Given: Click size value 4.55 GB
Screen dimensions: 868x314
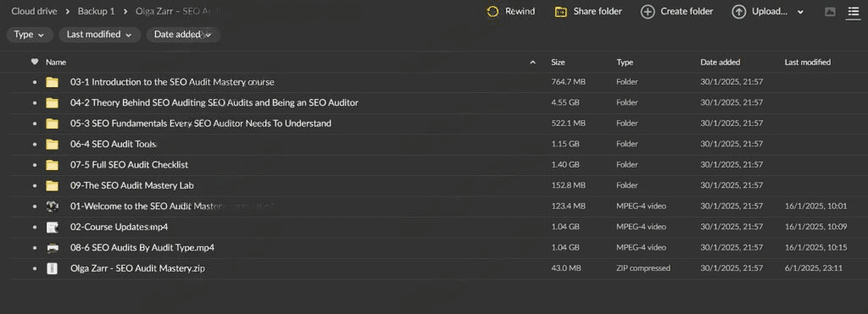Looking at the screenshot, I should [565, 102].
